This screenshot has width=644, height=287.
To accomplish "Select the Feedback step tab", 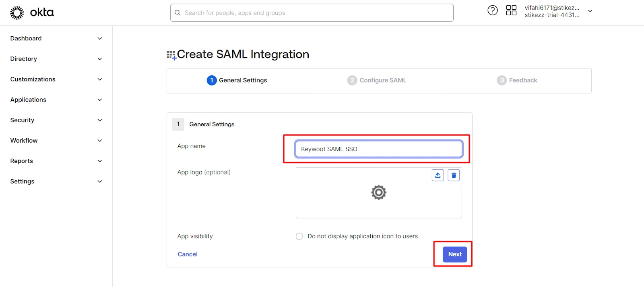I will click(x=519, y=81).
